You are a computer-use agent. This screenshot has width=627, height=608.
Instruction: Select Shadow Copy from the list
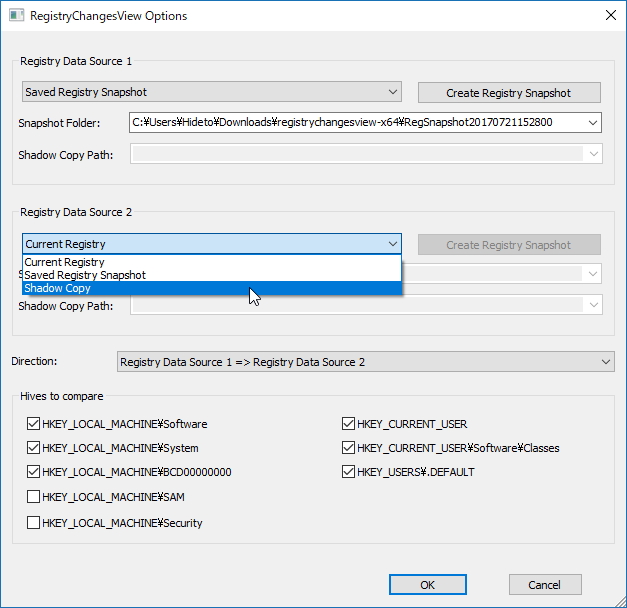click(x=58, y=288)
